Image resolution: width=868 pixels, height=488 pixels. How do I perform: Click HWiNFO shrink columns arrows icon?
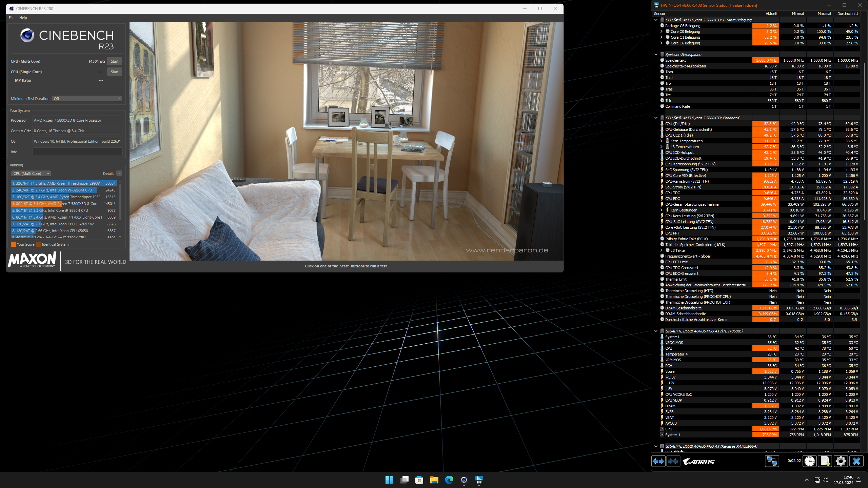673,461
